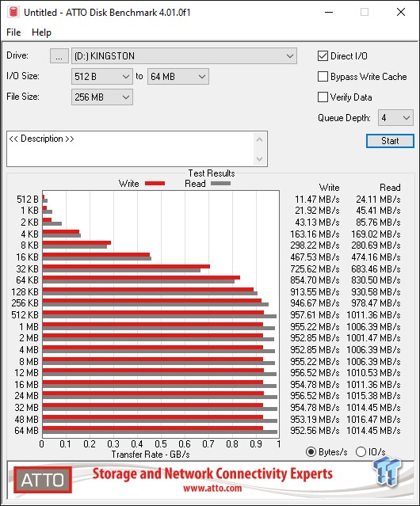Click the 4 KB read value 169.02 MB/s

(x=376, y=234)
